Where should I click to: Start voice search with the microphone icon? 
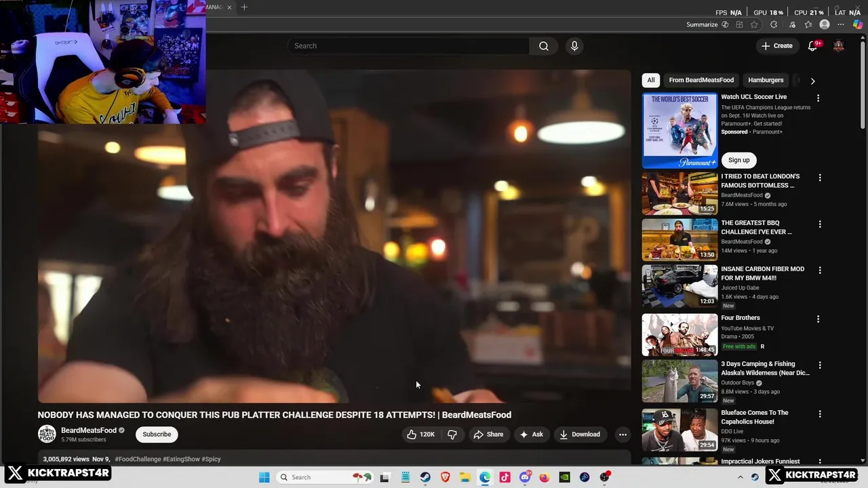[574, 46]
